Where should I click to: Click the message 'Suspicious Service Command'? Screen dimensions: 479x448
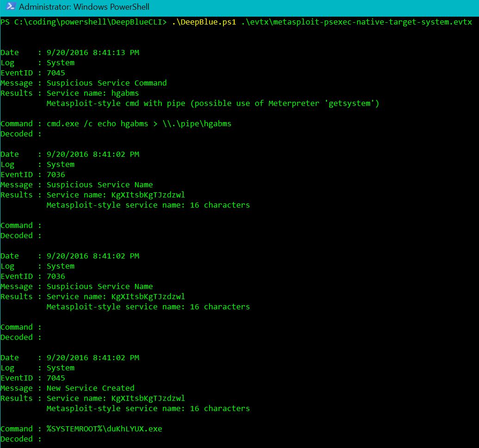coord(107,83)
